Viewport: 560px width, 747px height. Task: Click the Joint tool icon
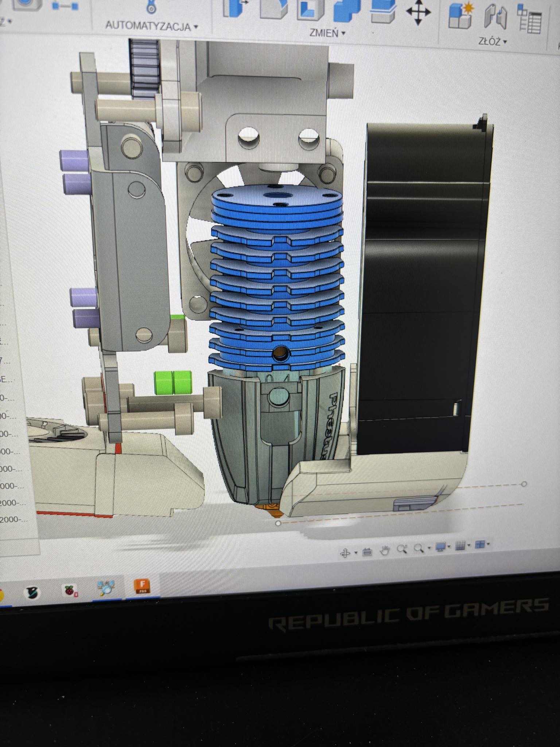[x=496, y=16]
